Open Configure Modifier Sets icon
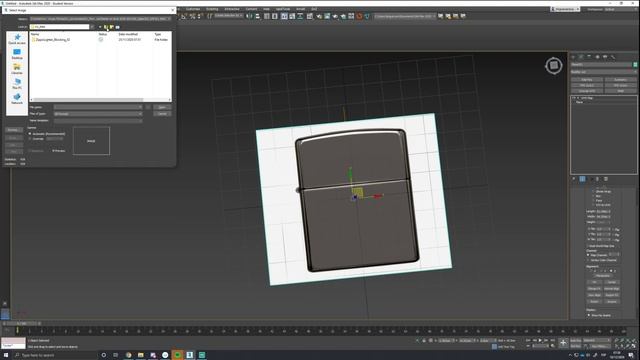The height and width of the screenshot is (360, 640). pos(606,179)
